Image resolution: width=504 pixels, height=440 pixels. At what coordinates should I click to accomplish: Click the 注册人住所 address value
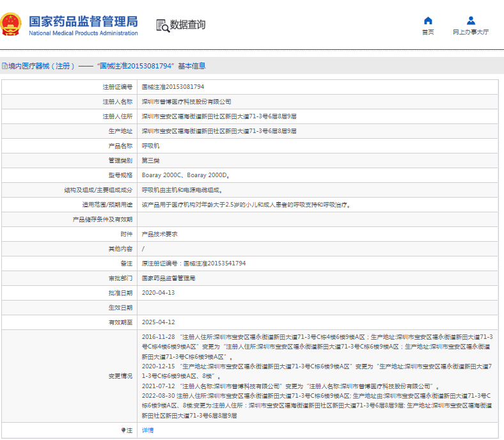(219, 116)
